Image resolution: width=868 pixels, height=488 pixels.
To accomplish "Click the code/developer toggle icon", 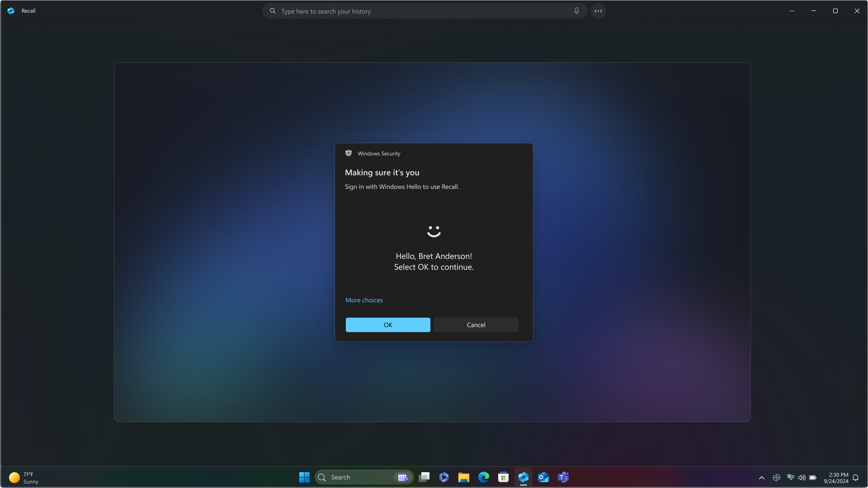I will [x=598, y=11].
